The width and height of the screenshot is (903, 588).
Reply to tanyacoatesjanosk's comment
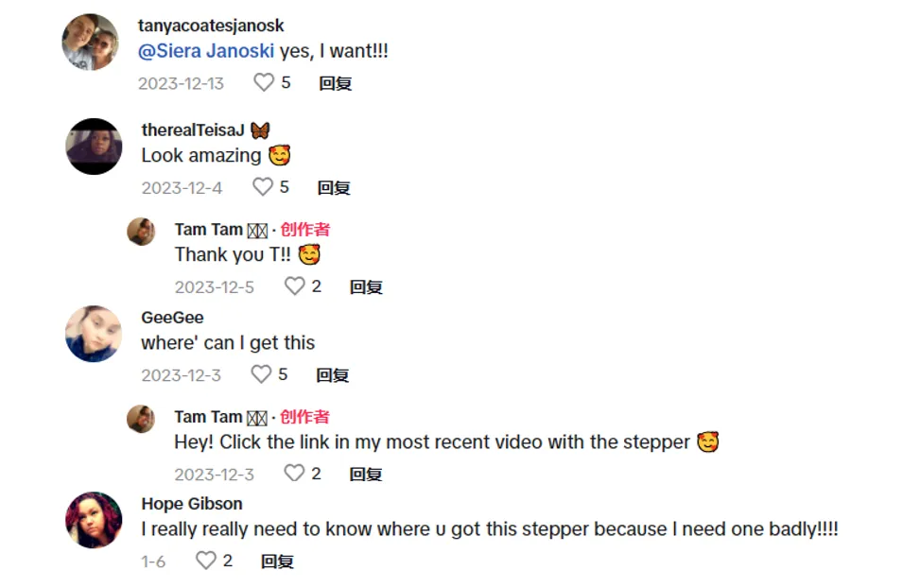(x=335, y=83)
